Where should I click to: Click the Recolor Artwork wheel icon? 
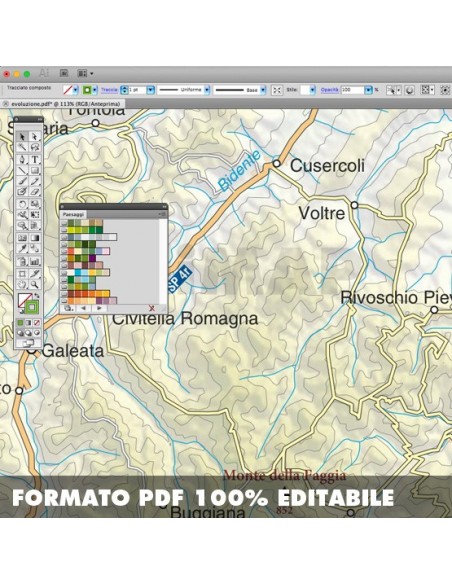coord(410,90)
